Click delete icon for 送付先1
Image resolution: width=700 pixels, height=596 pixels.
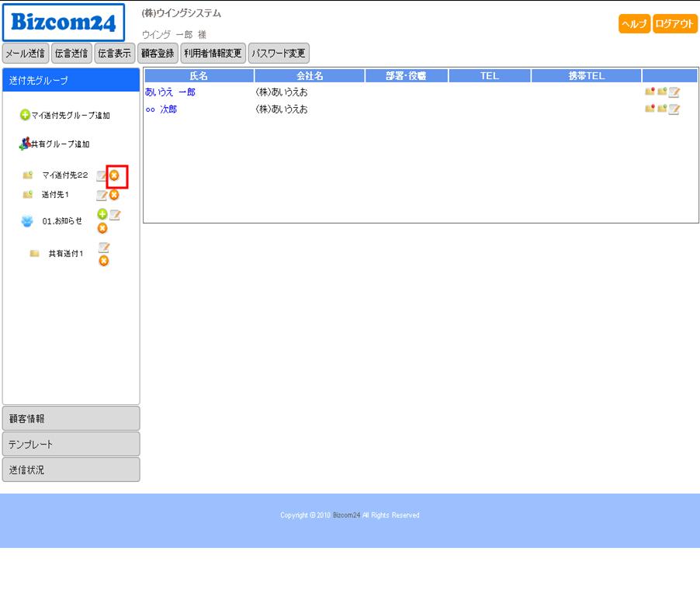[114, 195]
